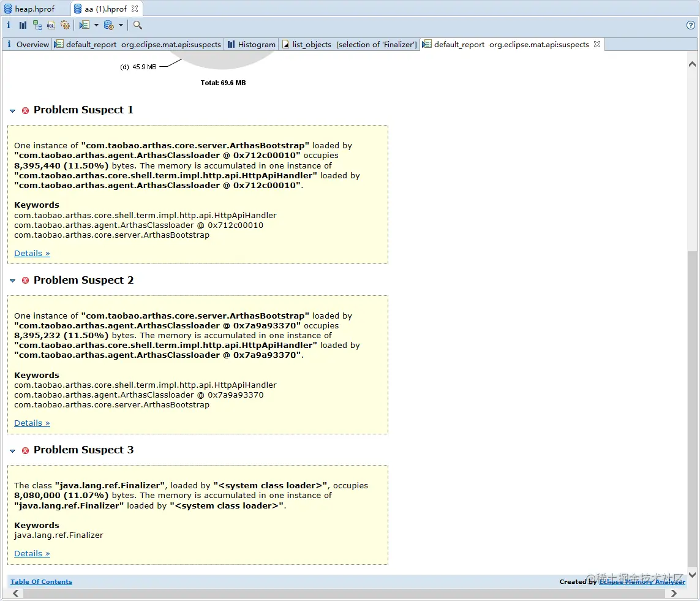Open first default_report suspects tab

pos(138,44)
